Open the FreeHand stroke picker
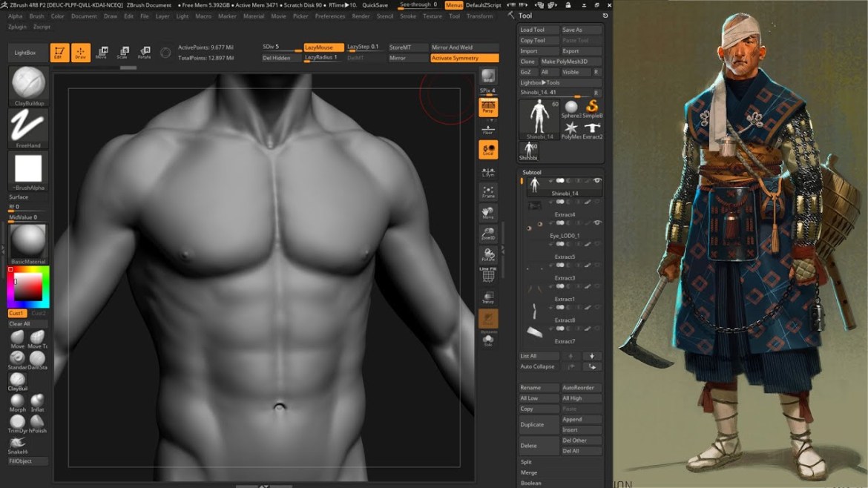Screen dimensions: 868x488 coord(28,128)
